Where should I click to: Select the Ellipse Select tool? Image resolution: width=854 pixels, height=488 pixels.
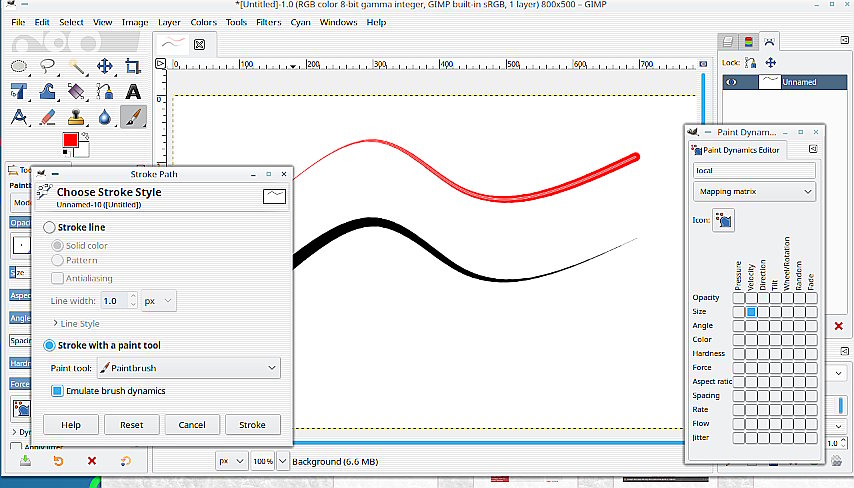click(x=19, y=66)
